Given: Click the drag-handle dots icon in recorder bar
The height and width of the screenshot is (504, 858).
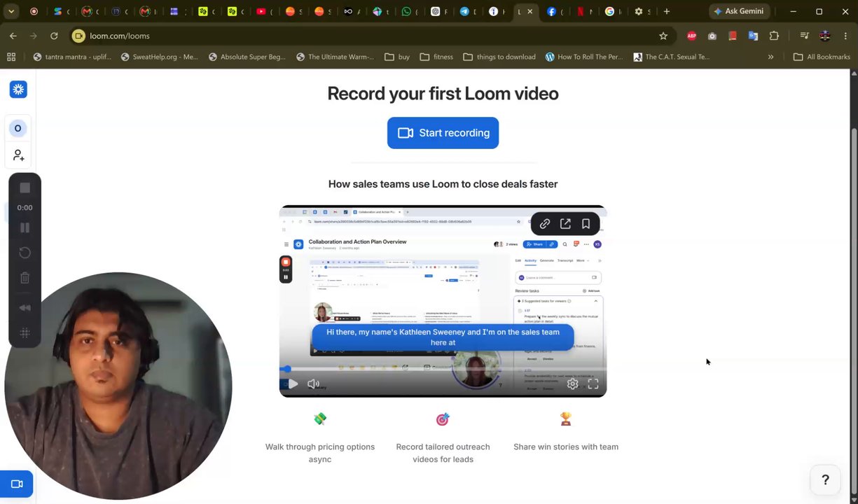Looking at the screenshot, I should 25,333.
